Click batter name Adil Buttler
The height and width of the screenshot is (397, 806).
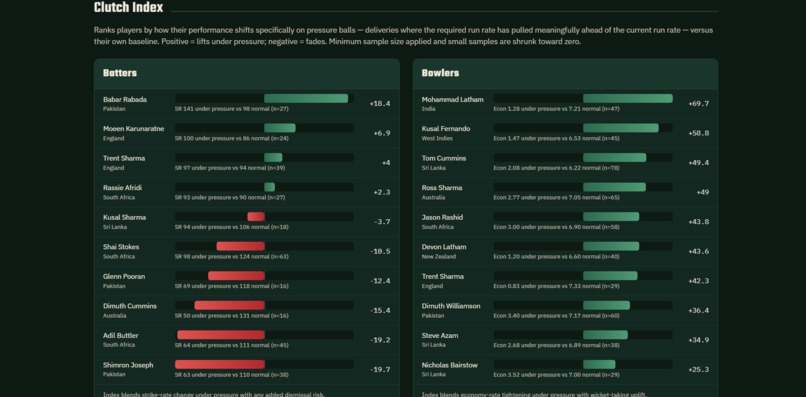coord(120,336)
